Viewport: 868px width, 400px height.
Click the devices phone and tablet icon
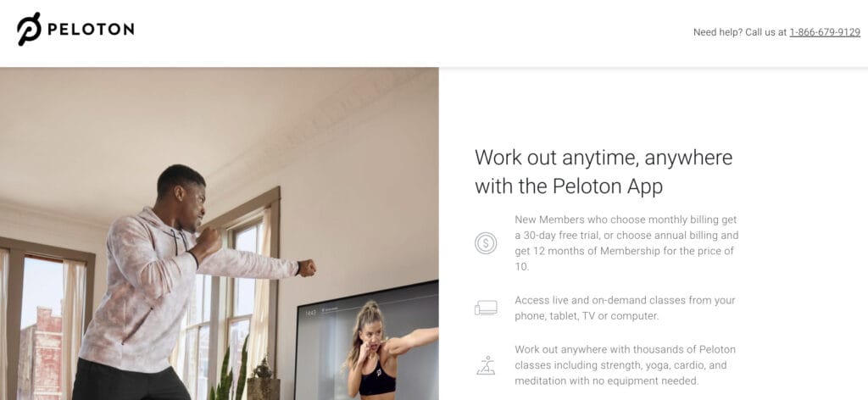[486, 308]
